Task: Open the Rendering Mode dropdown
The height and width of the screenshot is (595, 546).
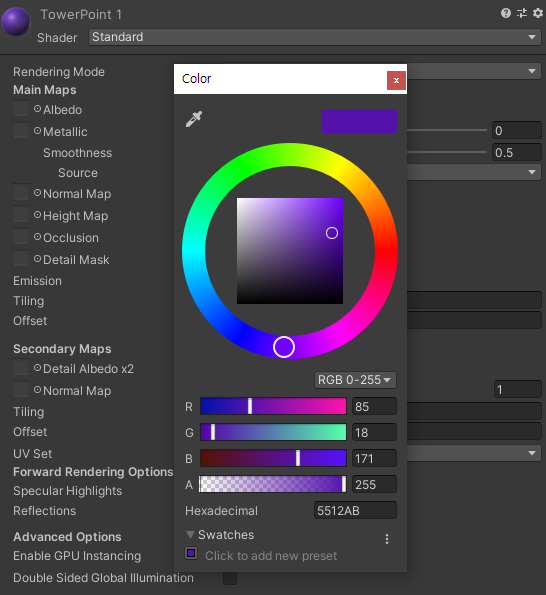Action: coord(474,71)
